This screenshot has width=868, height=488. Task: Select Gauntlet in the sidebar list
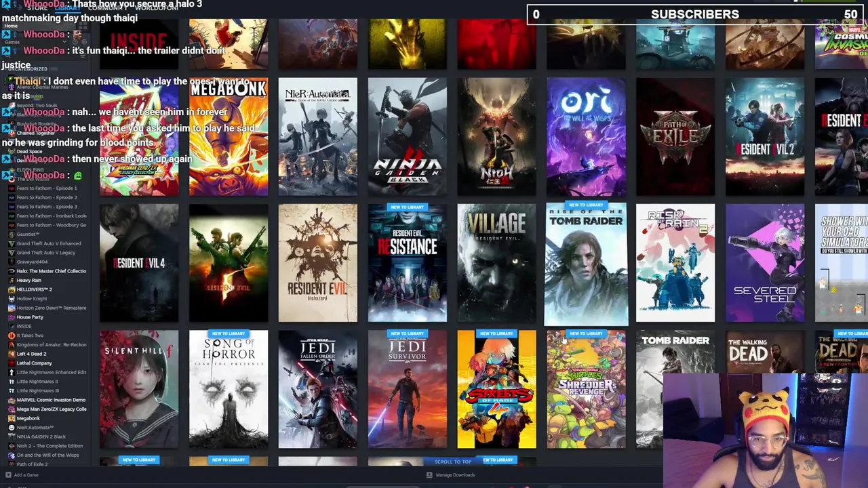28,234
